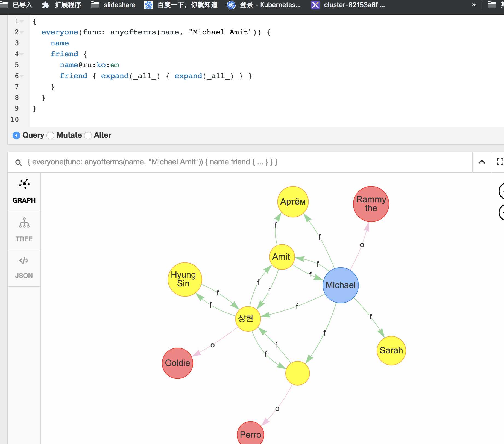Image resolution: width=504 pixels, height=444 pixels.
Task: Fold code block at line 2 arrow
Action: pyautogui.click(x=22, y=32)
